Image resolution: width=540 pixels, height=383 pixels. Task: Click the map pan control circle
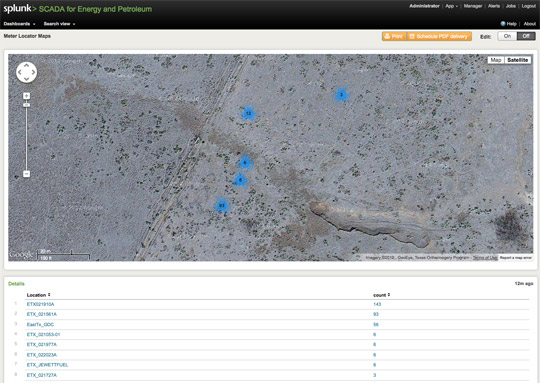tap(27, 72)
